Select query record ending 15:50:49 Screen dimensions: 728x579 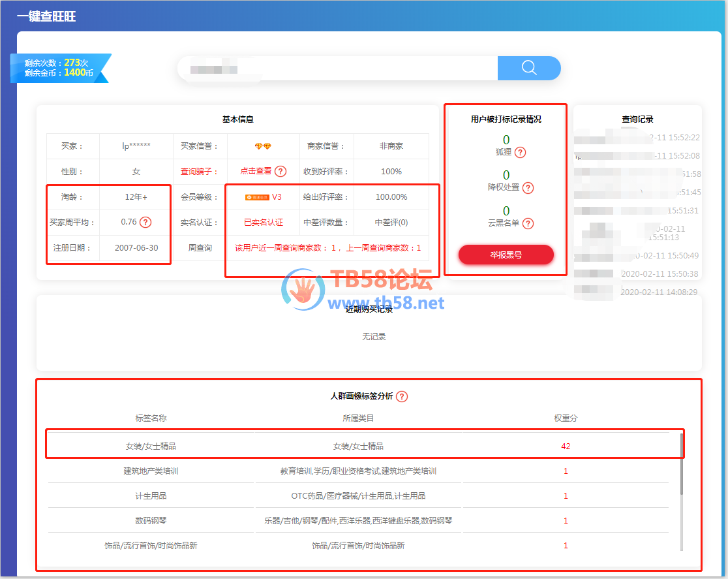pos(667,256)
